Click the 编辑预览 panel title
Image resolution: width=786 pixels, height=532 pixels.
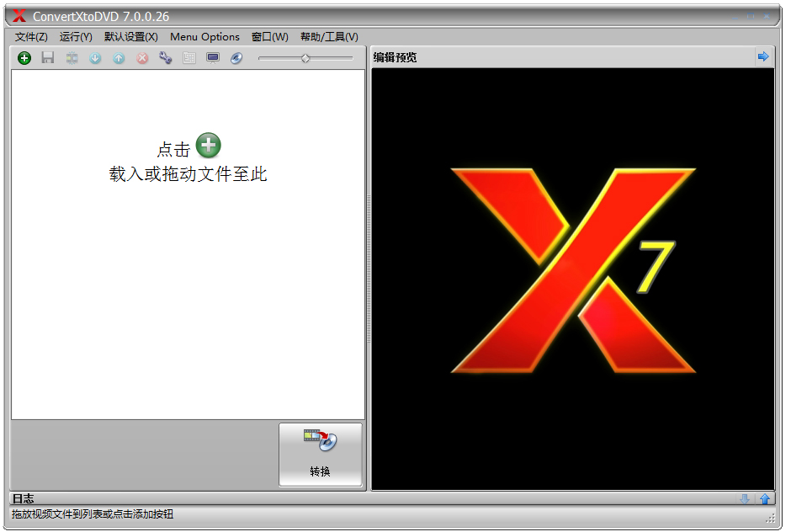point(395,57)
